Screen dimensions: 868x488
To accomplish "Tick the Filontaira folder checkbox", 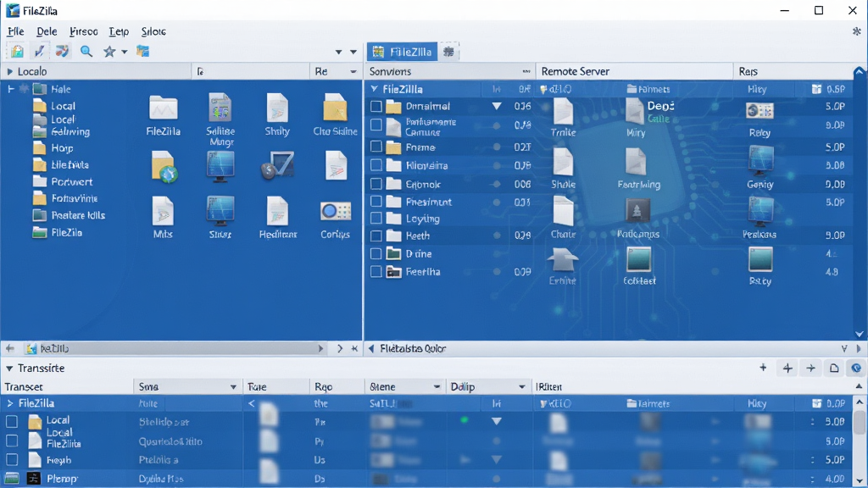I will point(376,165).
